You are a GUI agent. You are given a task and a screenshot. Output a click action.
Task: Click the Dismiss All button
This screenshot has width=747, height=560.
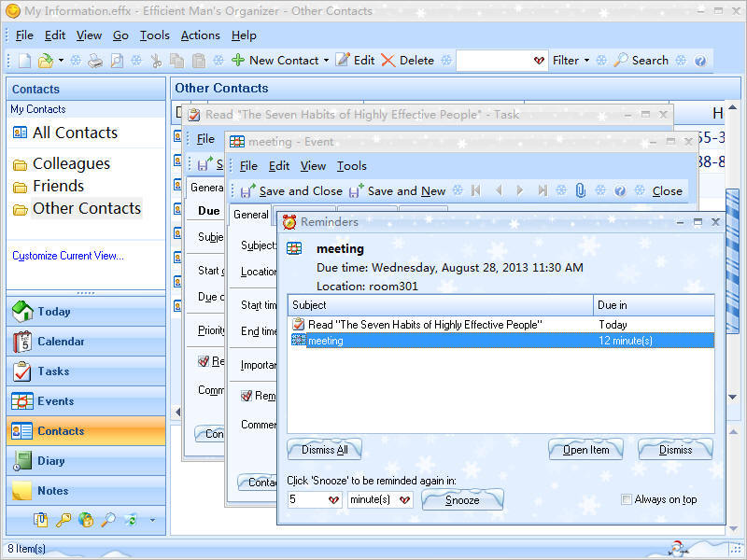pyautogui.click(x=324, y=449)
